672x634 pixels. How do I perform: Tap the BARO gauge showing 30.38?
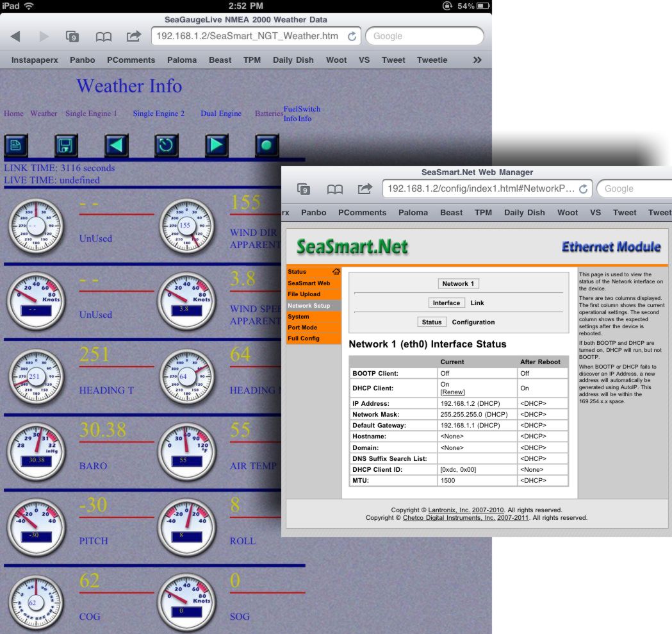[37, 452]
